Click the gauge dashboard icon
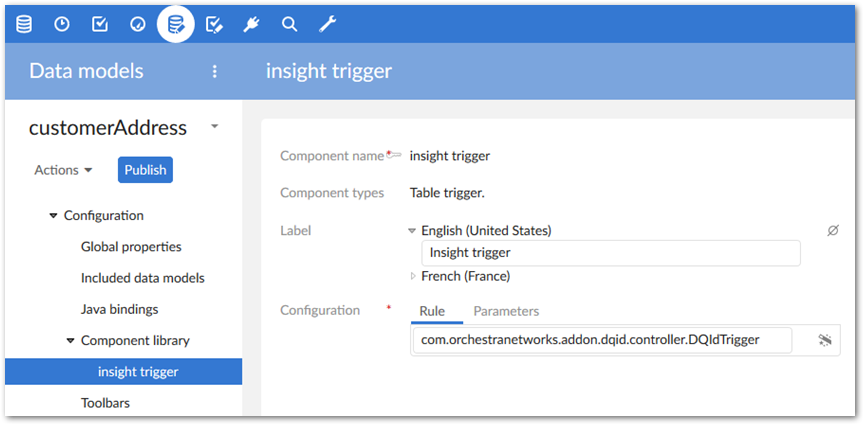 (x=138, y=24)
